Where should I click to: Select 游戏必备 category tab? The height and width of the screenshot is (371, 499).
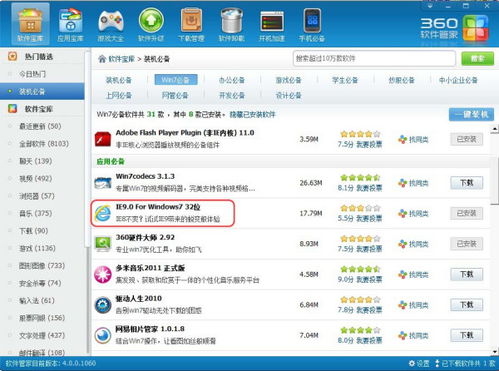(288, 80)
